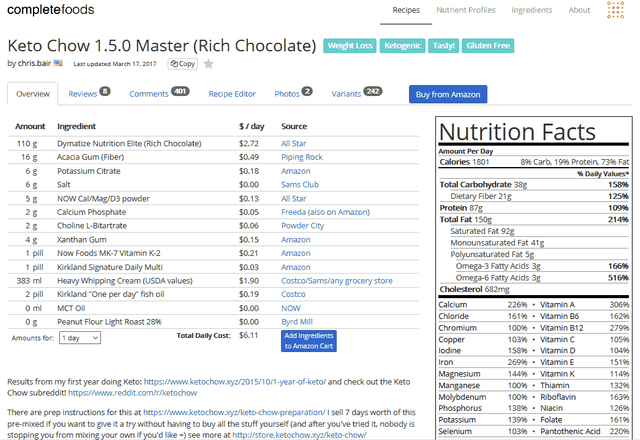This screenshot has width=640, height=440.
Task: Open the 1-year-of-keto link
Action: pyautogui.click(x=235, y=382)
